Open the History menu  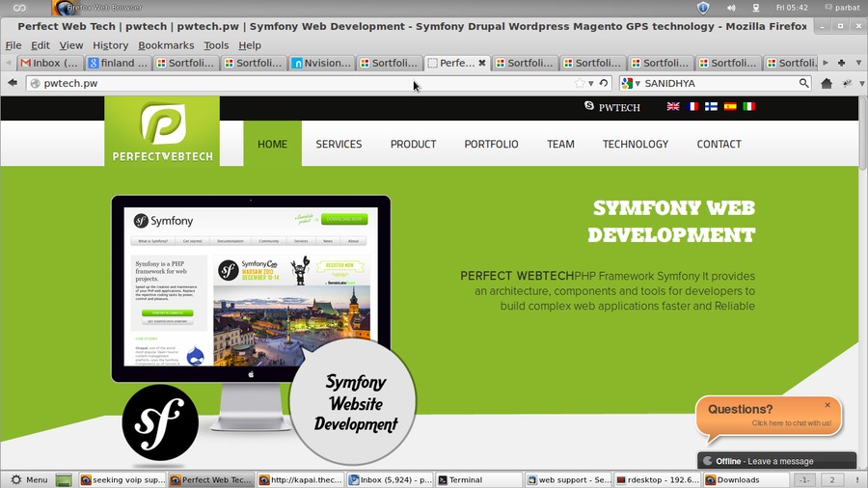pyautogui.click(x=110, y=45)
